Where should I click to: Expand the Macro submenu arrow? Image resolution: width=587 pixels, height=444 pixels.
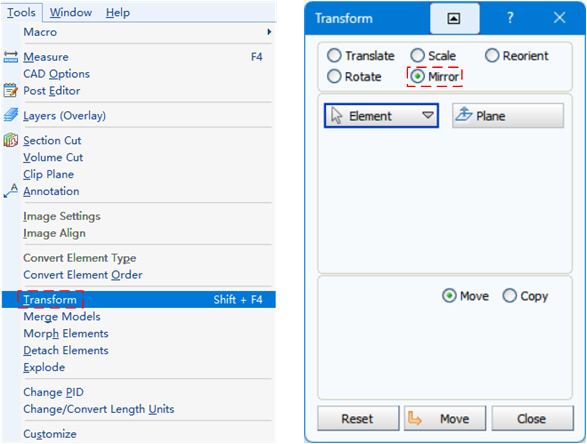[x=269, y=32]
